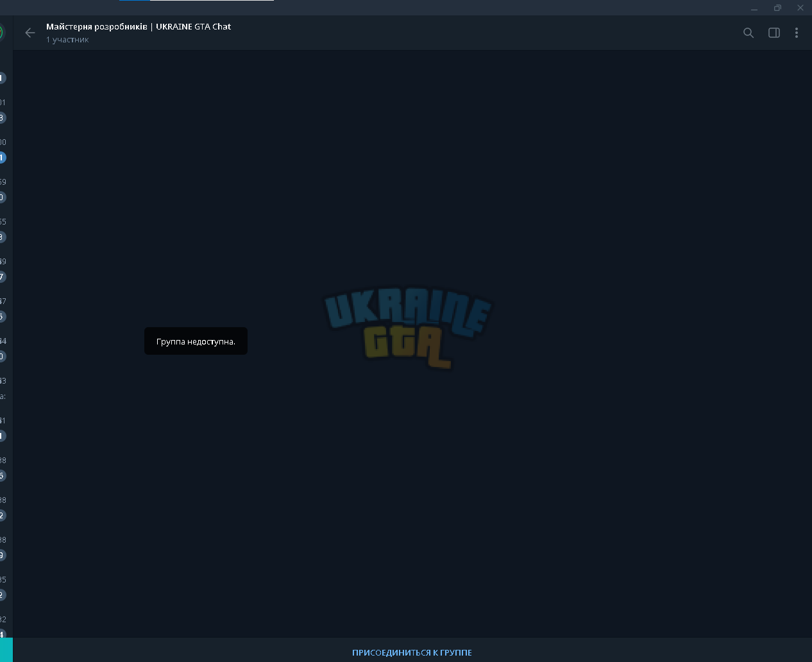Restore down the Telegram window

(777, 8)
